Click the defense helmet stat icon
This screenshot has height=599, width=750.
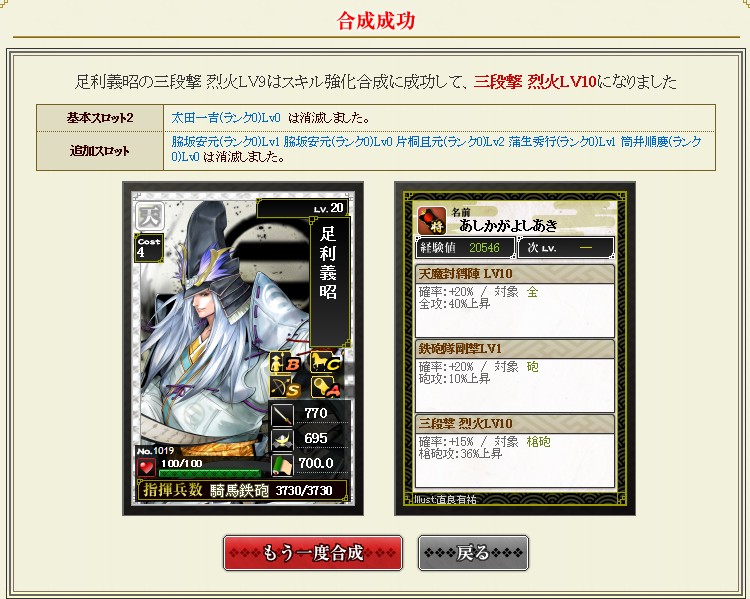pyautogui.click(x=282, y=439)
